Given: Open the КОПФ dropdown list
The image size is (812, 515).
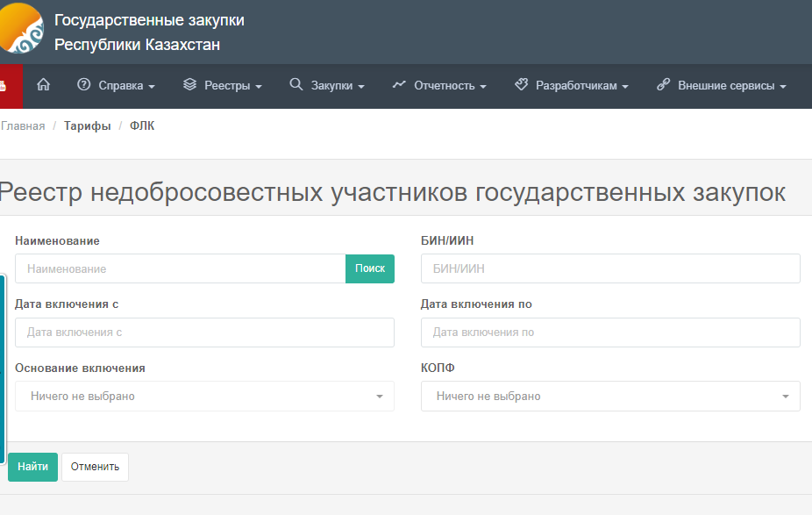Looking at the screenshot, I should point(610,397).
